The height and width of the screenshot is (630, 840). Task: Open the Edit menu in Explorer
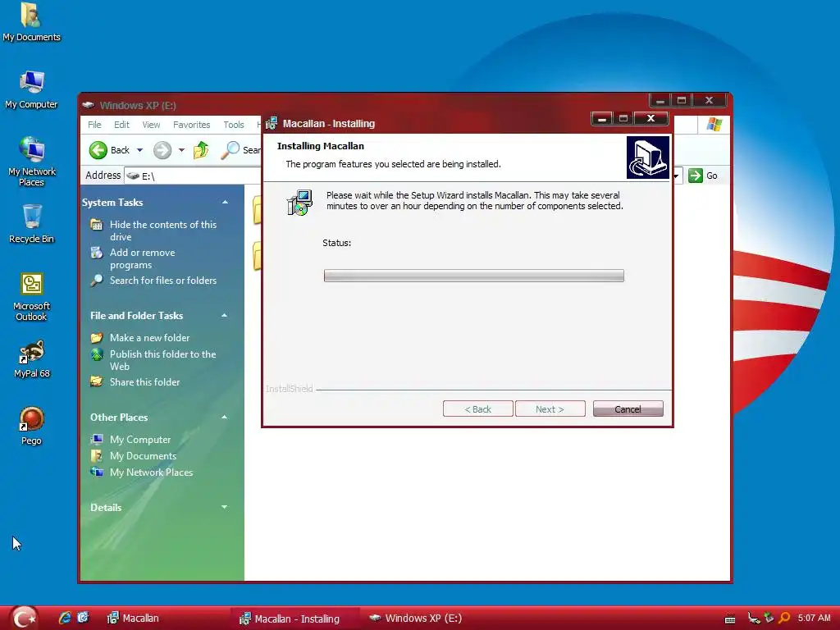click(x=121, y=125)
